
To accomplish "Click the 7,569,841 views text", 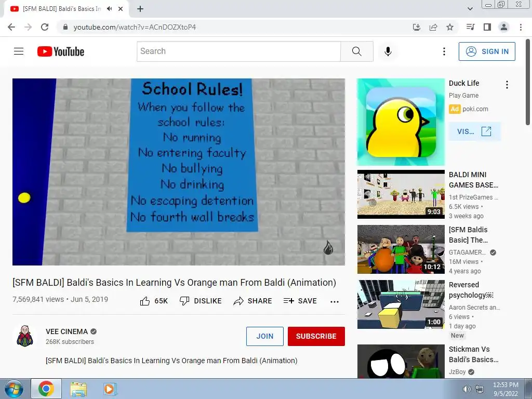I will click(x=38, y=300).
